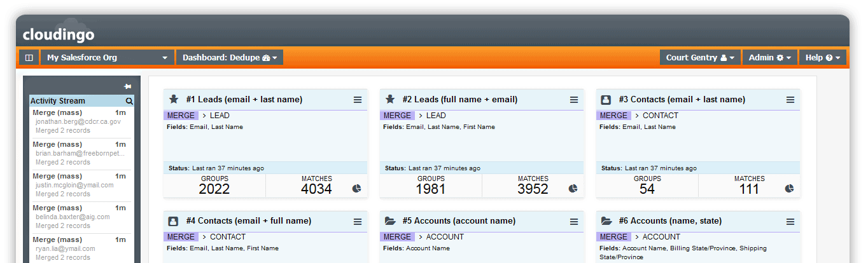The width and height of the screenshot is (868, 263).
Task: Click star icon on #2 Leads card
Action: click(390, 99)
